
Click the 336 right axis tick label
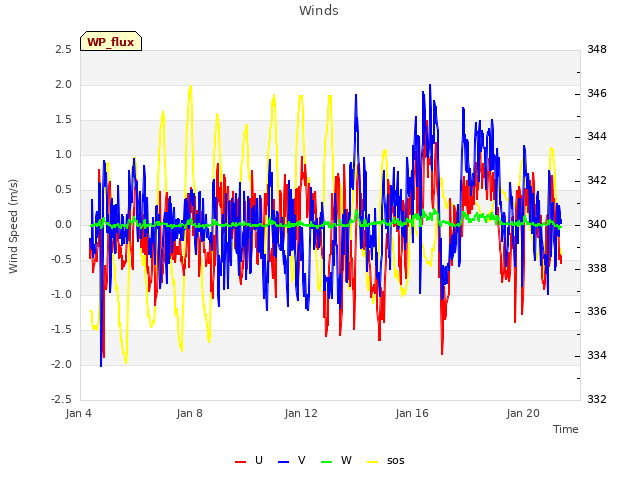coord(597,311)
